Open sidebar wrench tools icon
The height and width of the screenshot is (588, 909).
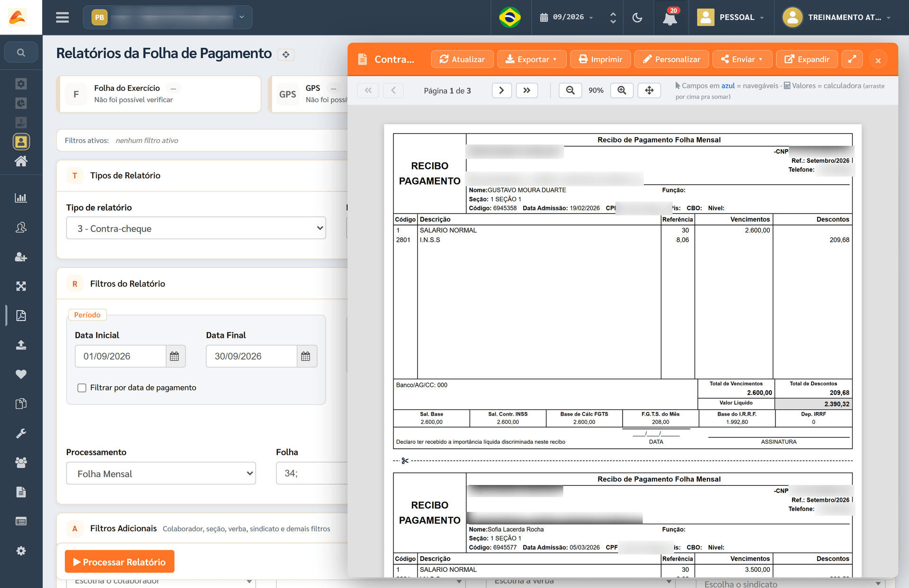(x=21, y=433)
